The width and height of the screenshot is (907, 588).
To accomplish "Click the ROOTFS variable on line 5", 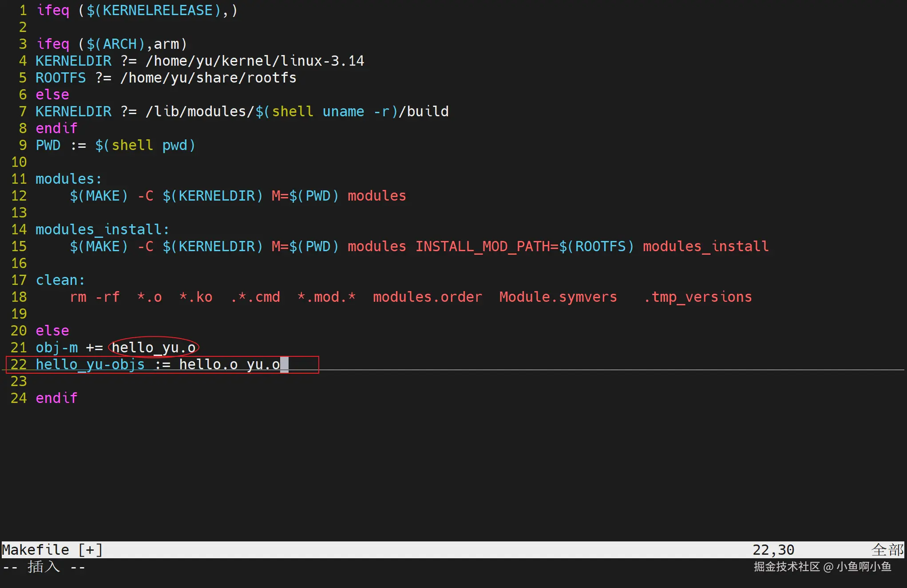I will point(61,78).
